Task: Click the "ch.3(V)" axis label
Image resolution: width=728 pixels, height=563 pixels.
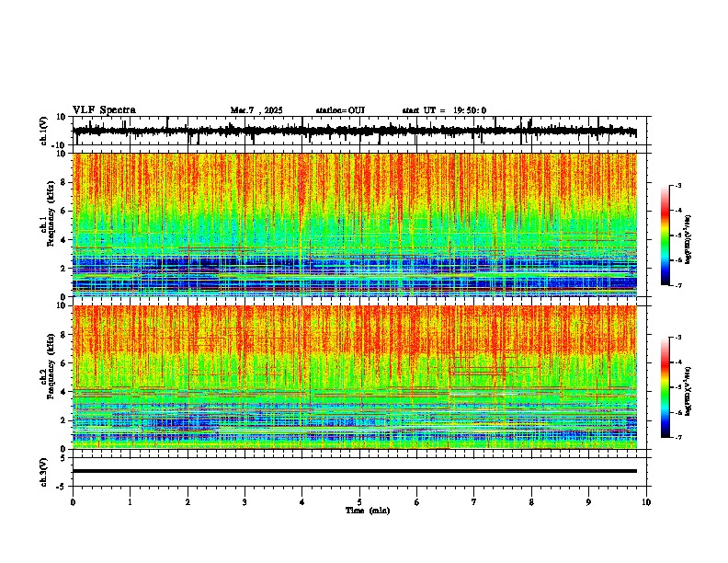Action: click(44, 472)
